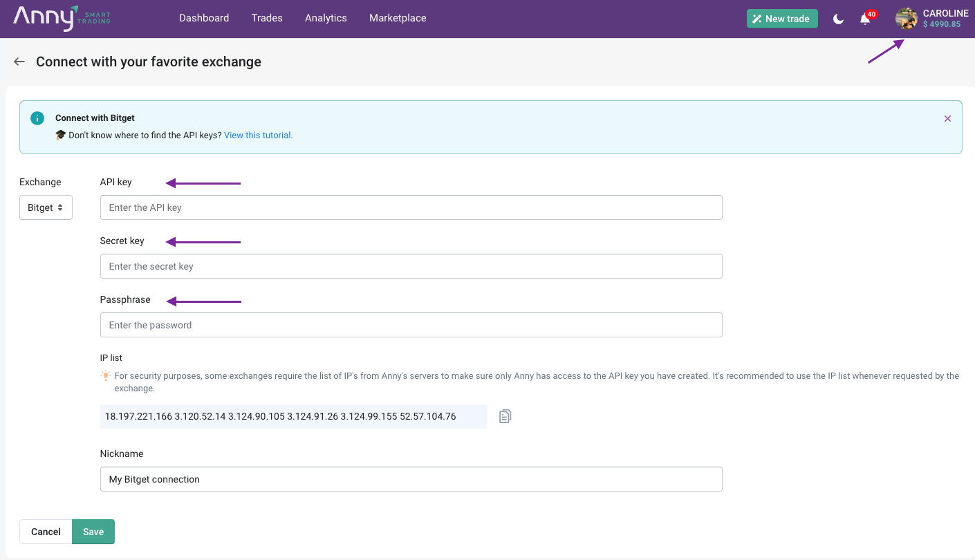975x560 pixels.
Task: Open the View this tutorial link
Action: tap(257, 136)
